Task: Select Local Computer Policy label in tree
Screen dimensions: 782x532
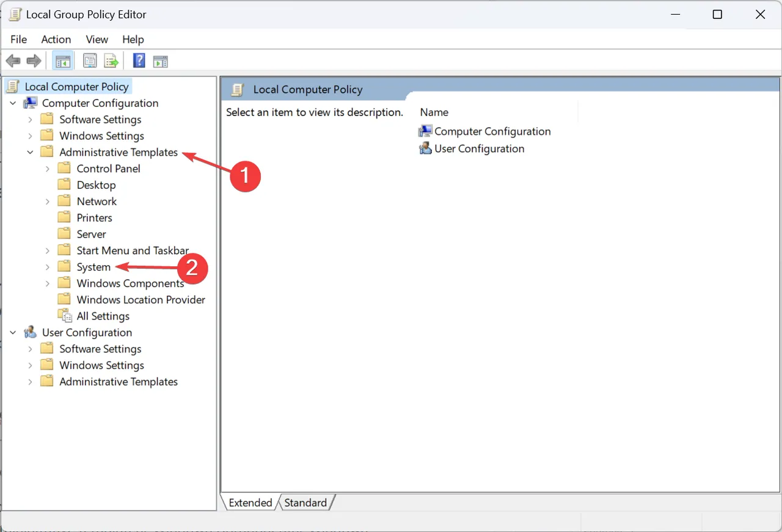Action: 76,87
